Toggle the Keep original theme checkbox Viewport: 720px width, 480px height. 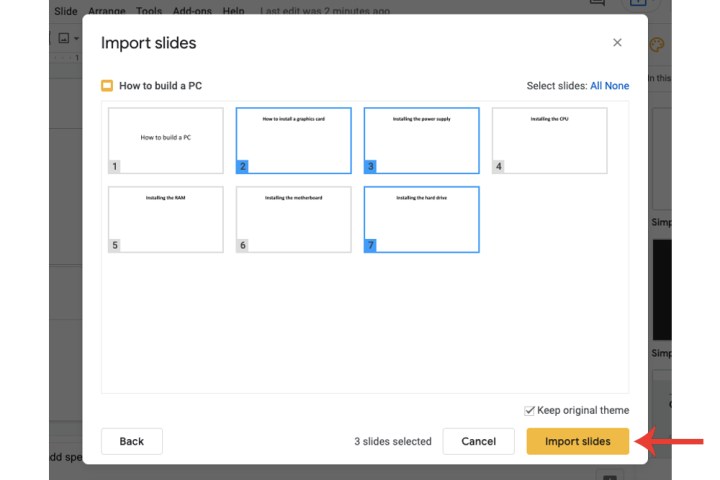(529, 410)
